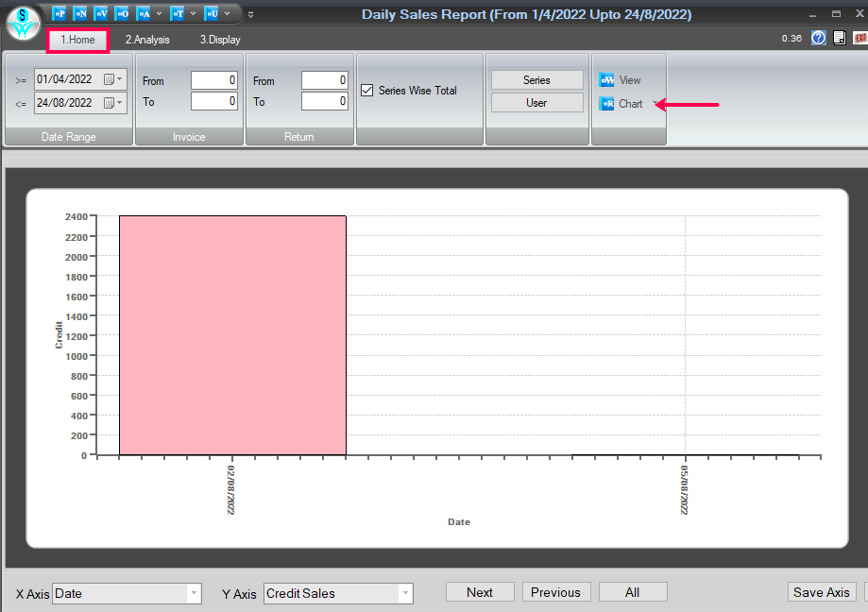The image size is (868, 612).
Task: Click the 02/08/2022 date label on chart
Action: coord(231,490)
